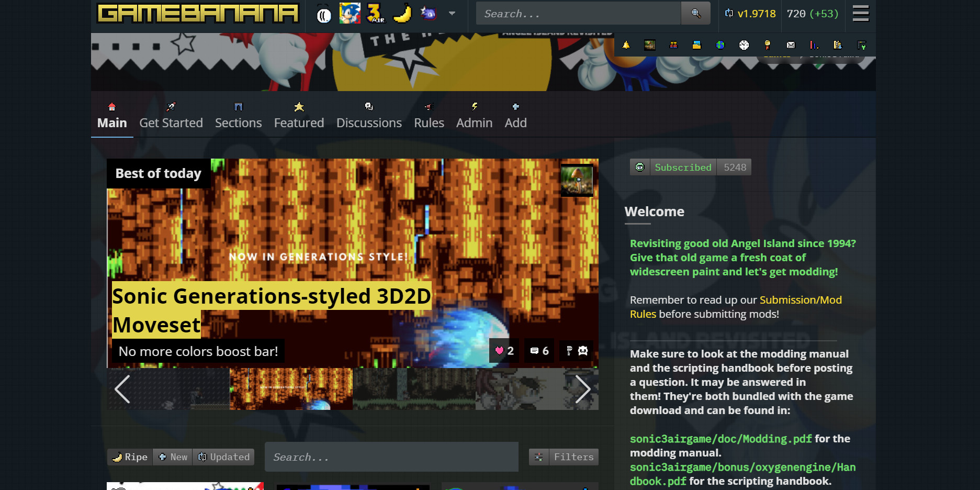Expand the game icon dropdown arrow
Image resolution: width=980 pixels, height=490 pixels.
[452, 14]
